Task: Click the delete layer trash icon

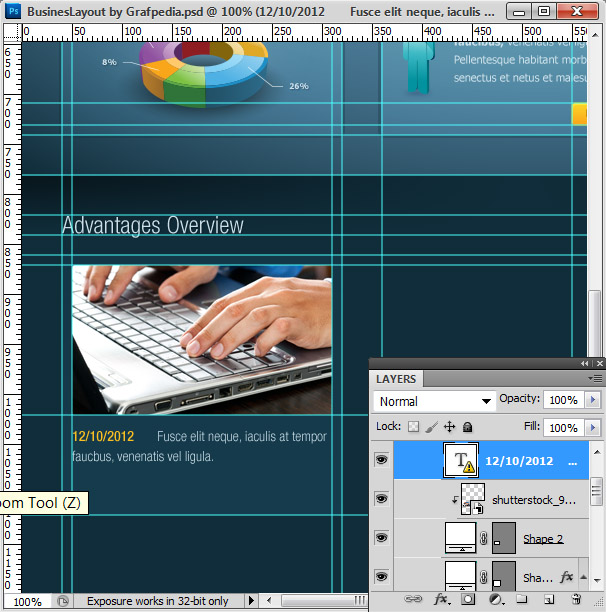Action: point(576,599)
